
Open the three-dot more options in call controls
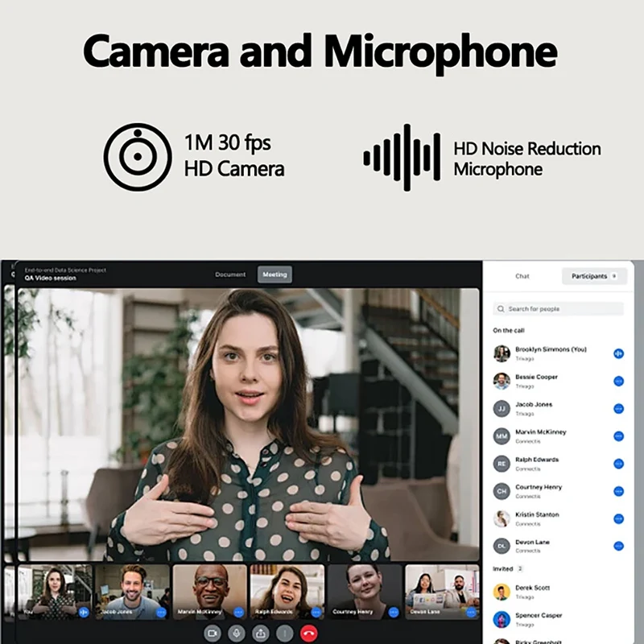(283, 634)
